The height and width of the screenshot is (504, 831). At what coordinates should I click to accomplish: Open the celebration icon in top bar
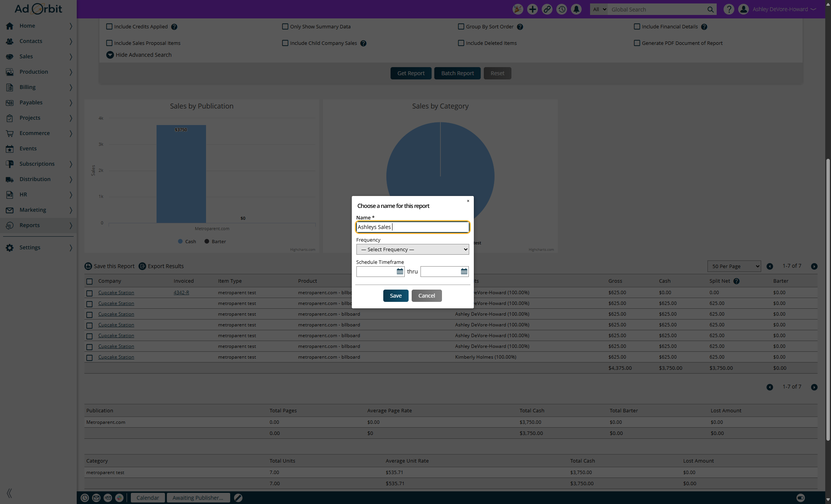tap(518, 9)
